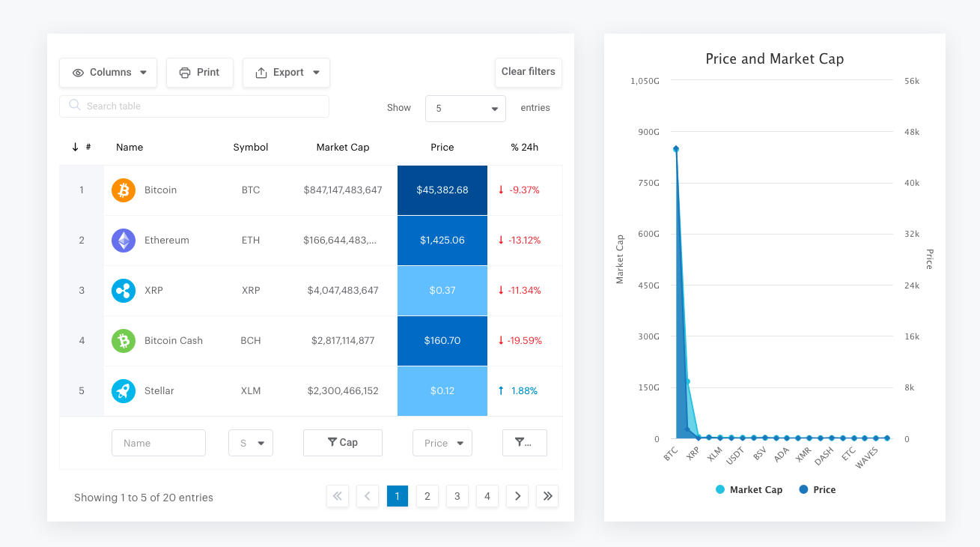Image resolution: width=980 pixels, height=547 pixels.
Task: Click Showing 1 to 5 of 20 entries
Action: point(144,498)
